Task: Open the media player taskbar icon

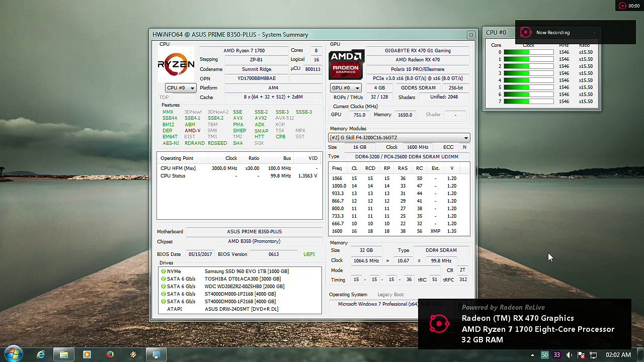Action: click(x=87, y=355)
